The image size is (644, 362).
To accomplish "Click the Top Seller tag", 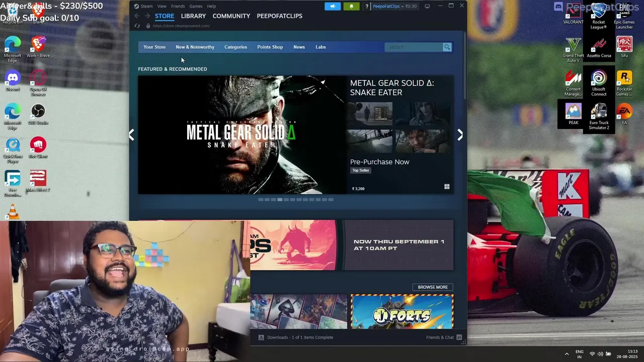I will [x=361, y=170].
